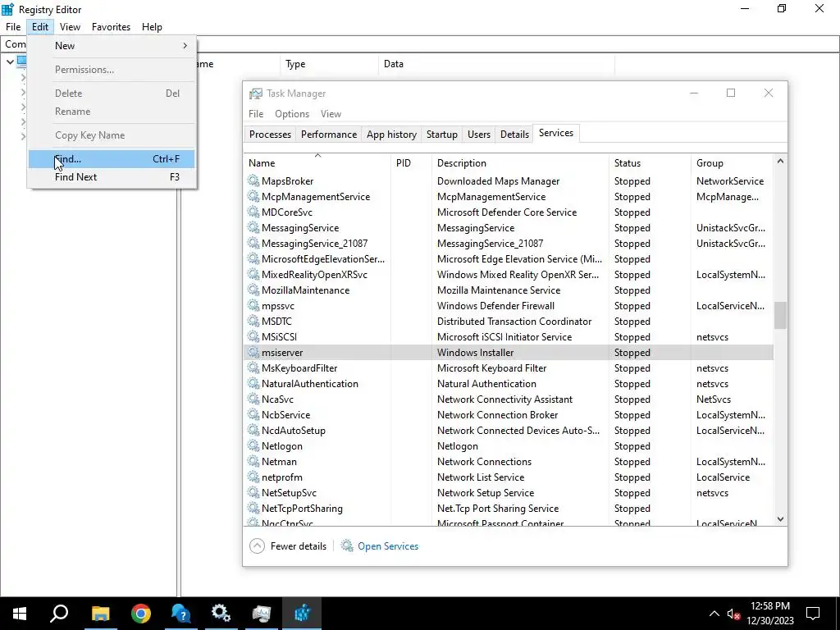
Task: Click the MozillaMaintenance service gear icon
Action: [x=253, y=290]
